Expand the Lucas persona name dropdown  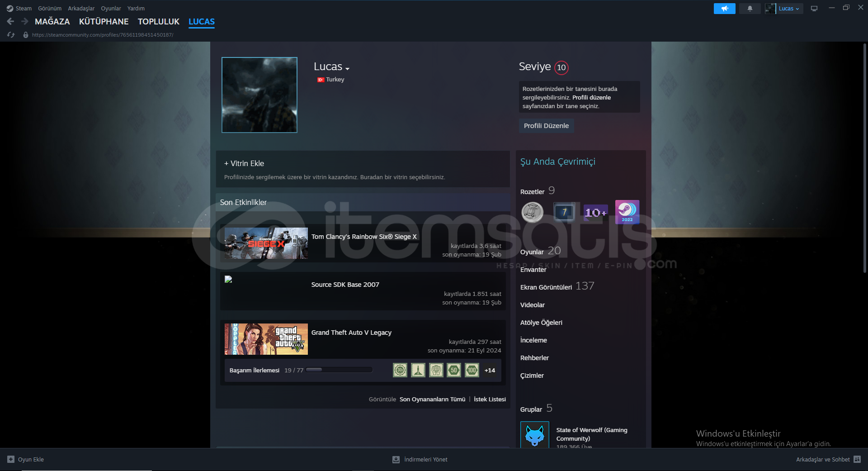(347, 69)
